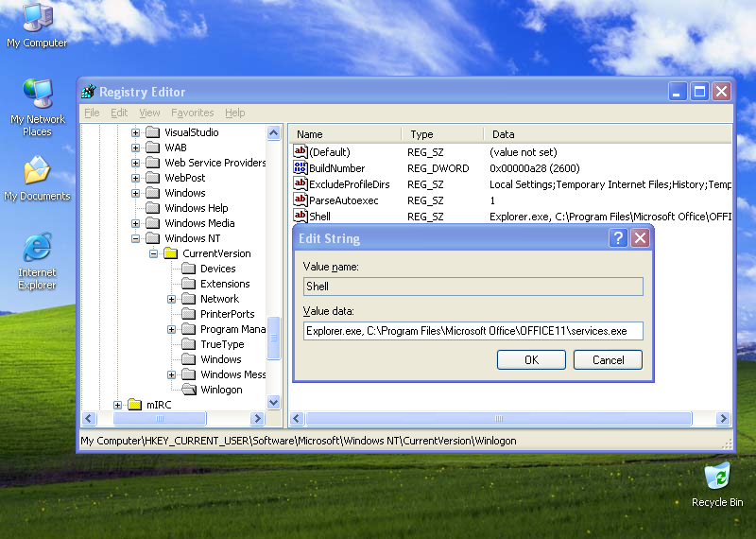This screenshot has width=756, height=539.
Task: Click the Windows Media folder icon
Action: coord(153,223)
